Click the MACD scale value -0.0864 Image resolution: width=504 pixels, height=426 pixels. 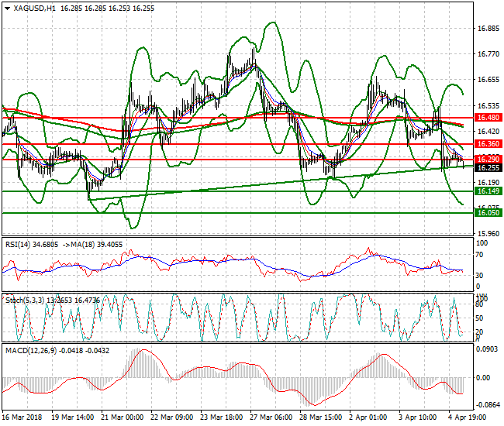(x=487, y=405)
